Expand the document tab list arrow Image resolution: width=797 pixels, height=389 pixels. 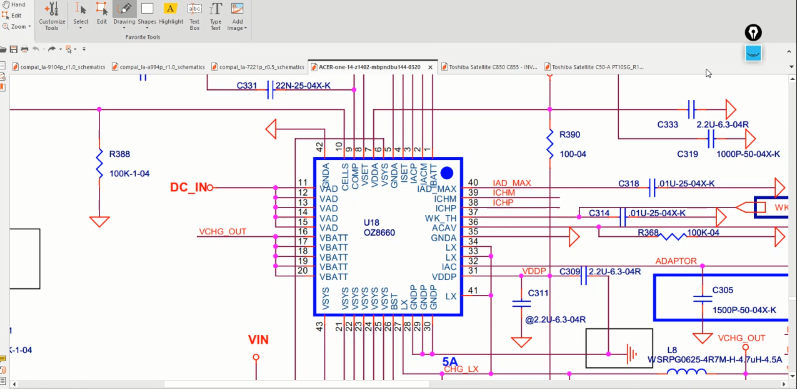(x=791, y=67)
